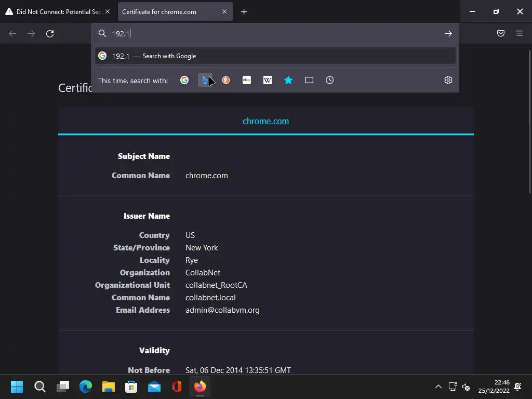
Task: Open the Windows Start menu
Action: click(17, 387)
